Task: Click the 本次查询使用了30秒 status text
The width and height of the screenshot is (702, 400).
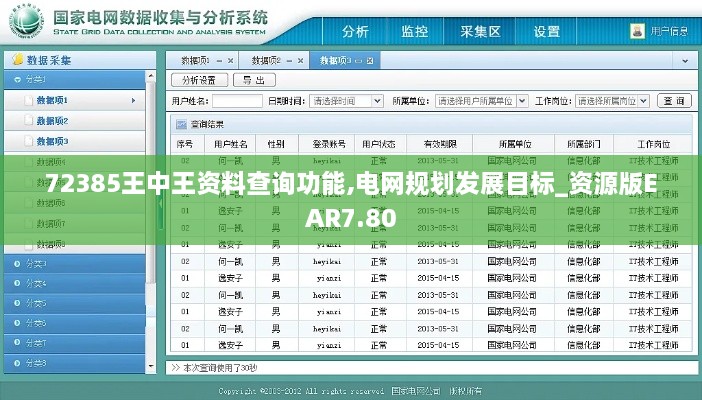Action: point(220,368)
